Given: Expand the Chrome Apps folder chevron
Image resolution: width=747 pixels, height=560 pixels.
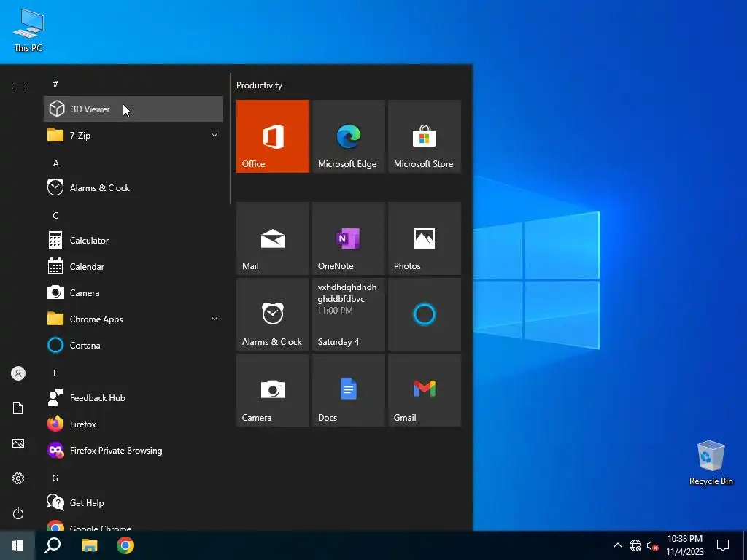Looking at the screenshot, I should [x=214, y=319].
